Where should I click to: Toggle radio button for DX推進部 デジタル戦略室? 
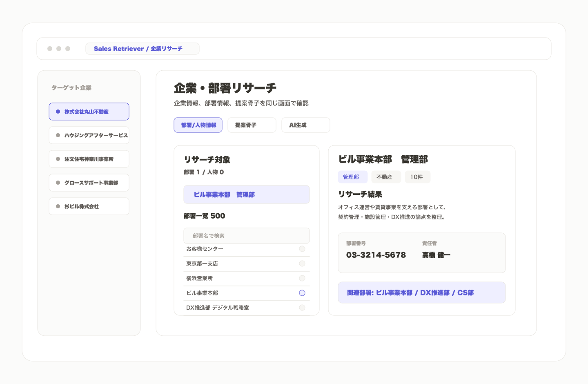(x=302, y=308)
